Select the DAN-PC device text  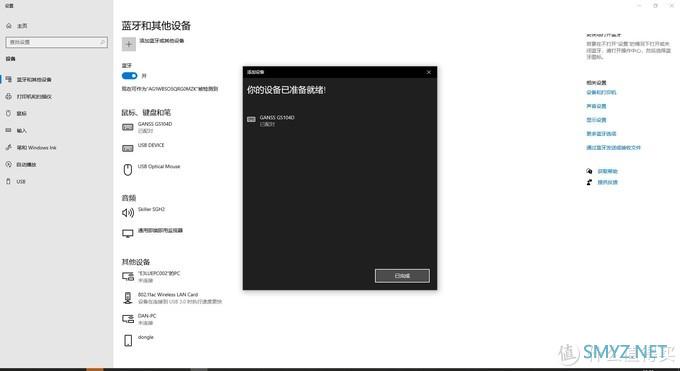[x=147, y=316]
